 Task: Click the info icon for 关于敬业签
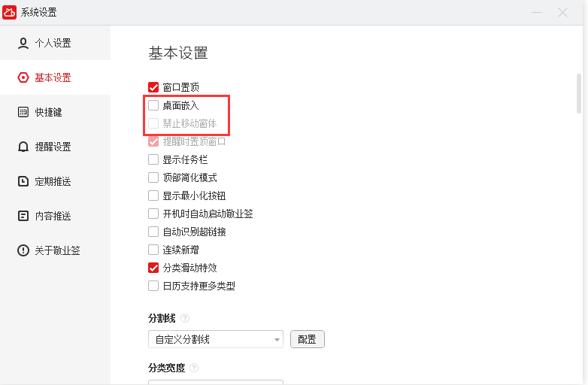point(23,250)
